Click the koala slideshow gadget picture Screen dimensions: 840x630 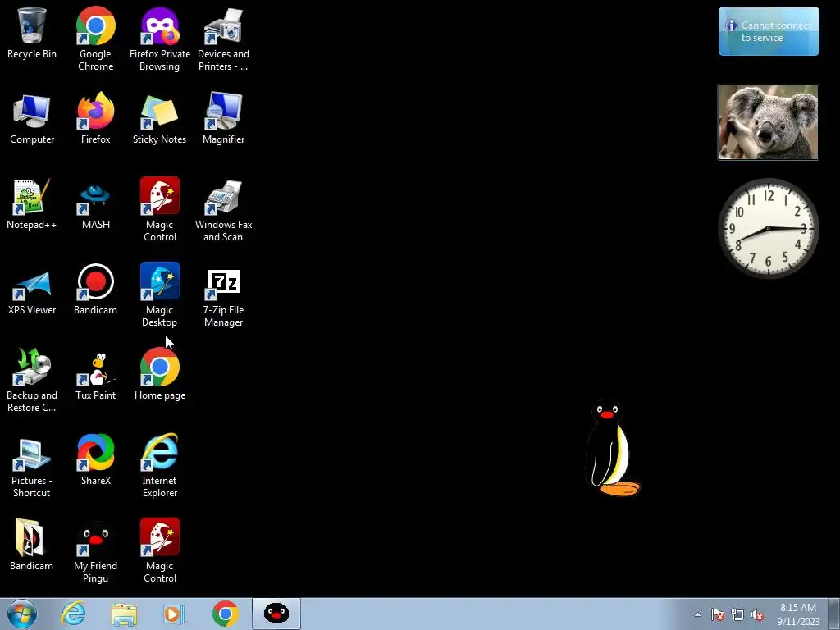tap(769, 122)
